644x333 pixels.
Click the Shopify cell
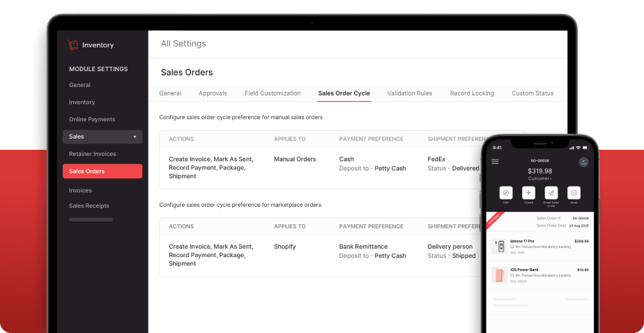284,247
